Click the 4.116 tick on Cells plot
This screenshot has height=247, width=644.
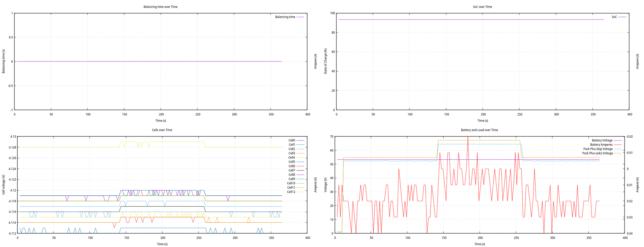[13, 212]
